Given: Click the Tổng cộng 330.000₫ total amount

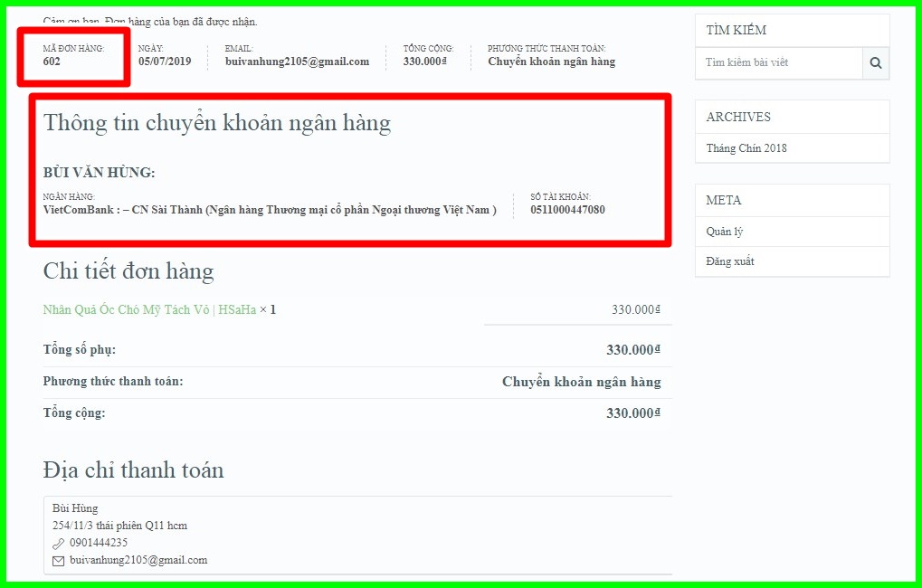Looking at the screenshot, I should click(633, 413).
